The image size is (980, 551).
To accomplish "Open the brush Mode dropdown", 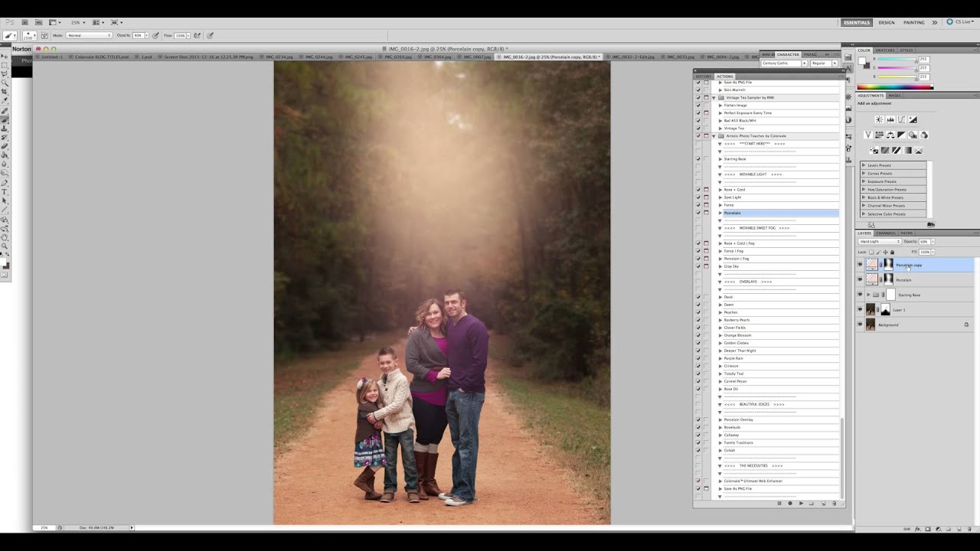I will click(x=89, y=35).
